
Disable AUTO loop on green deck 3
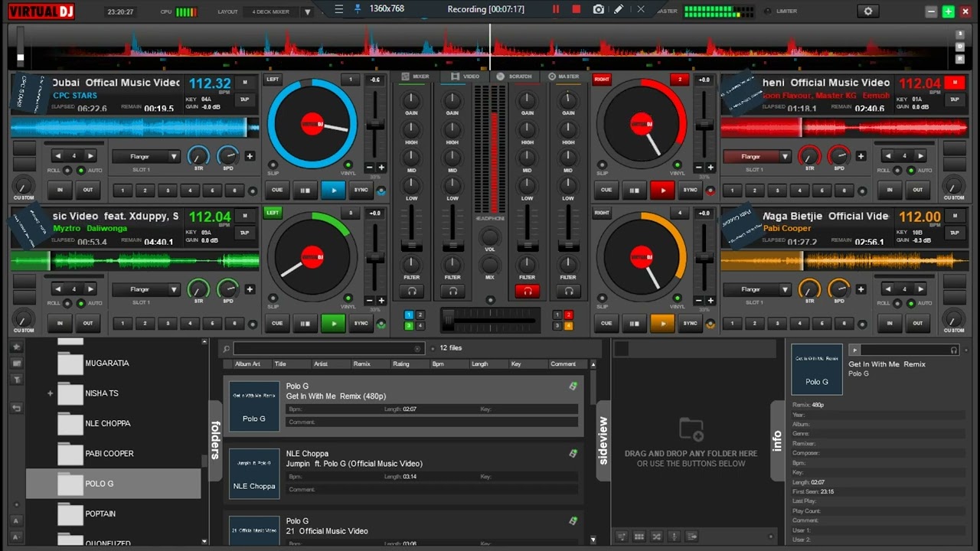click(83, 304)
